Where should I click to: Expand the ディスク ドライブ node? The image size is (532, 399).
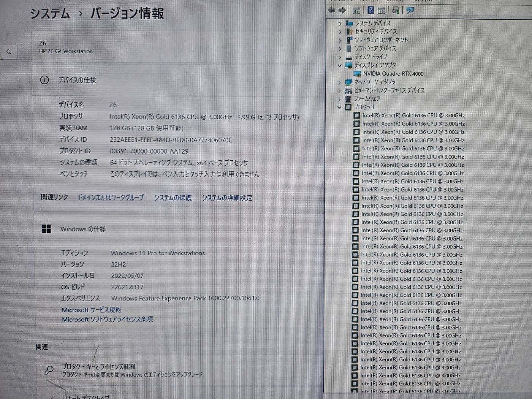[340, 57]
